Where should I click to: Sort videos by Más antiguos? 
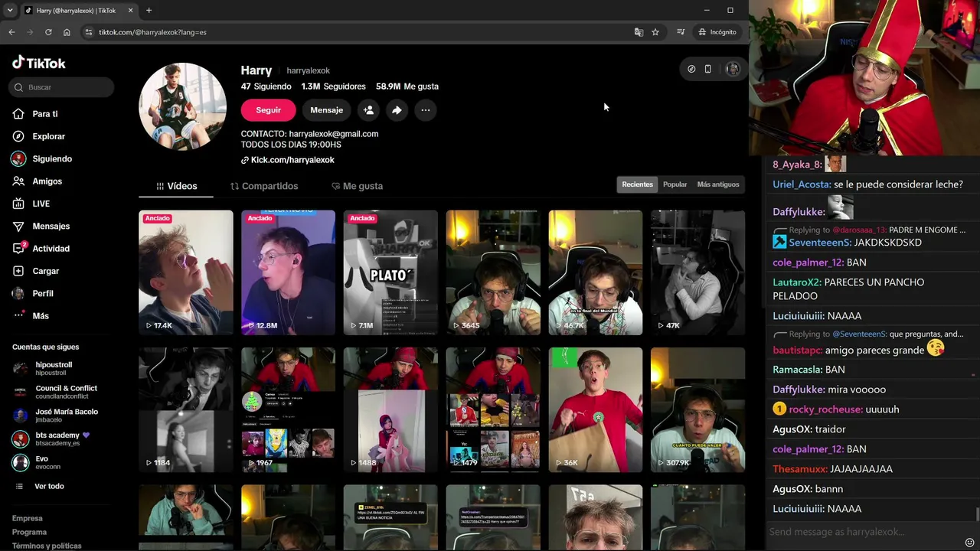[x=718, y=184]
